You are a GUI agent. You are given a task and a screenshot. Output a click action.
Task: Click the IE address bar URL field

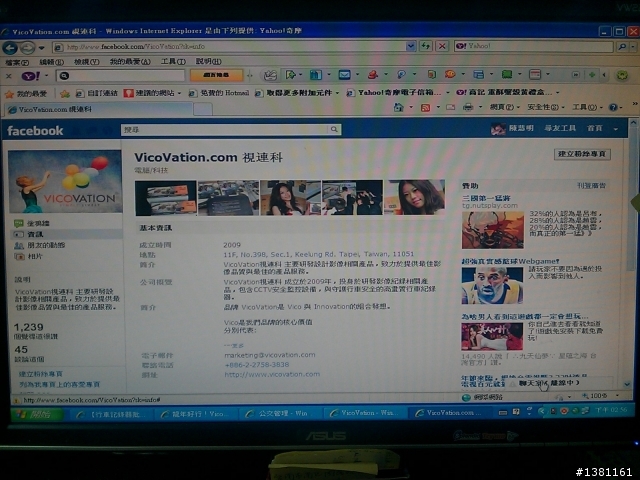coord(235,47)
